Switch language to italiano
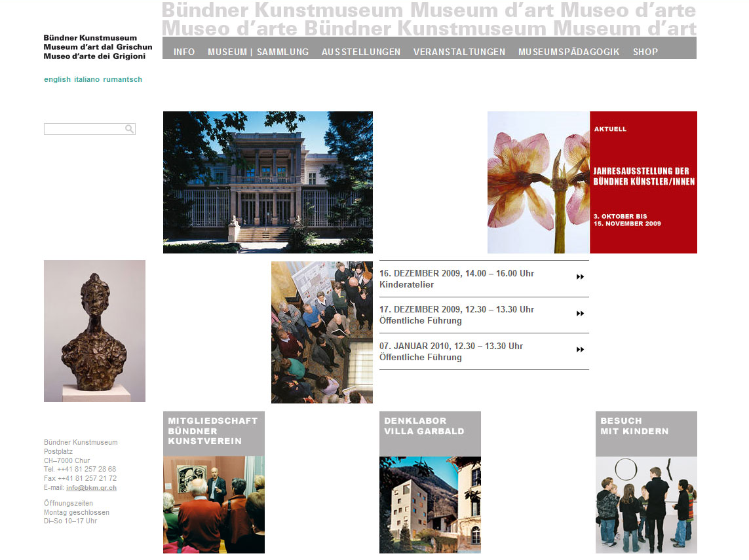 pos(86,79)
